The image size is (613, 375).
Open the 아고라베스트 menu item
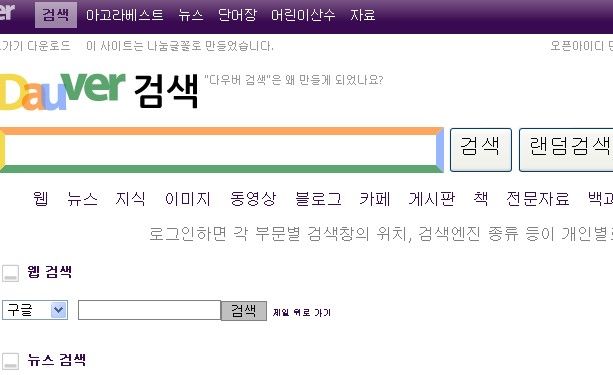pyautogui.click(x=124, y=15)
